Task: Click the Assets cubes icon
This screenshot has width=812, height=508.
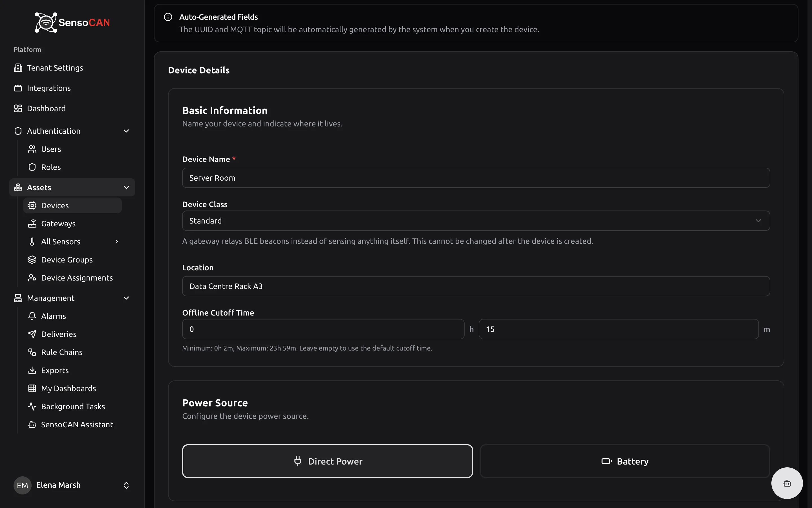Action: [18, 187]
